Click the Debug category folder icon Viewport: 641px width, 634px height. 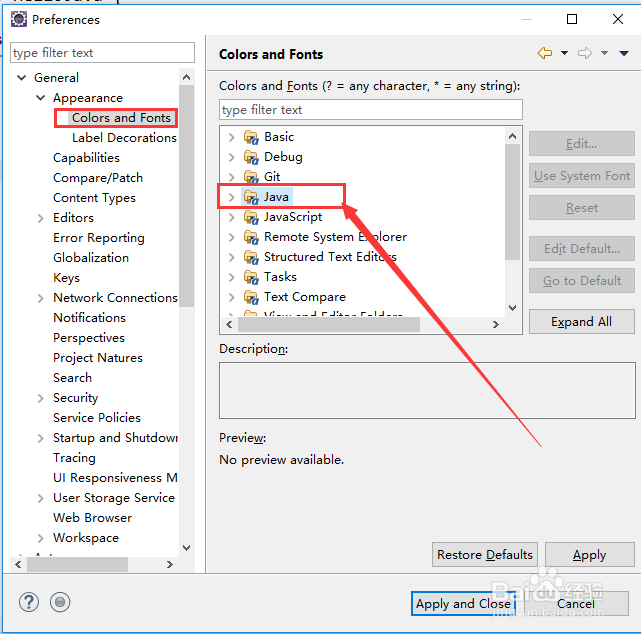250,157
